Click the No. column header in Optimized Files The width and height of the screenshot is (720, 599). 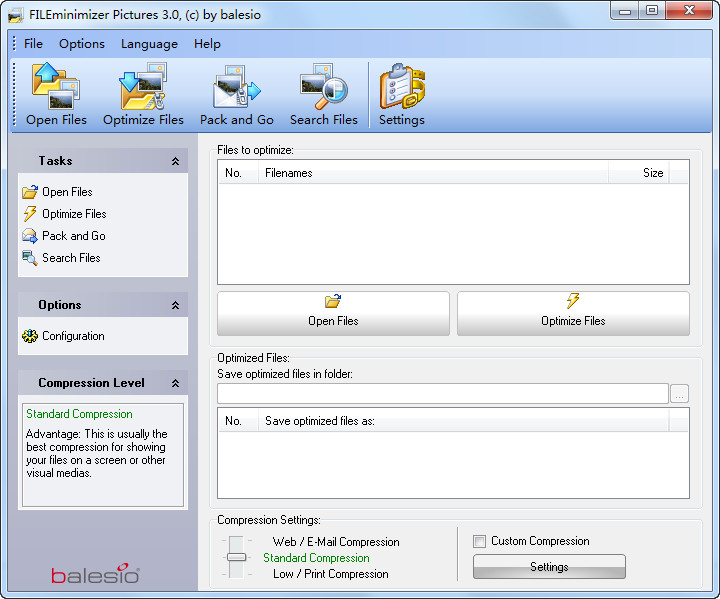pyautogui.click(x=238, y=421)
